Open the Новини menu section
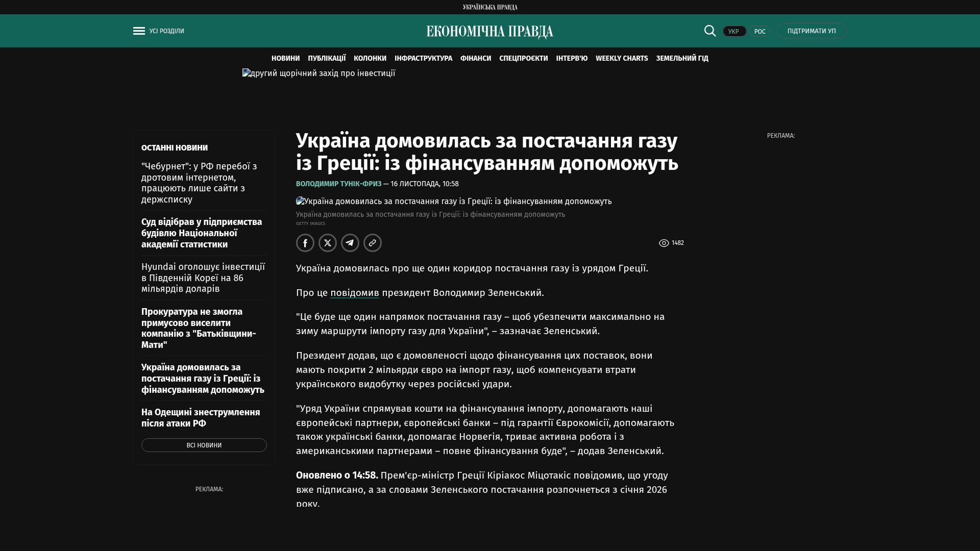Image resolution: width=980 pixels, height=551 pixels. (285, 59)
